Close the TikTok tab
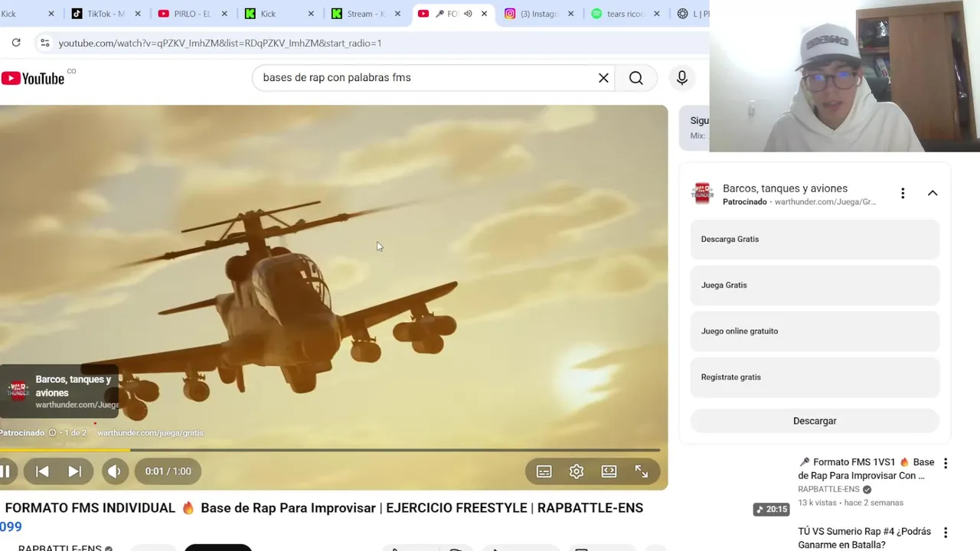The image size is (980, 551). click(x=138, y=14)
